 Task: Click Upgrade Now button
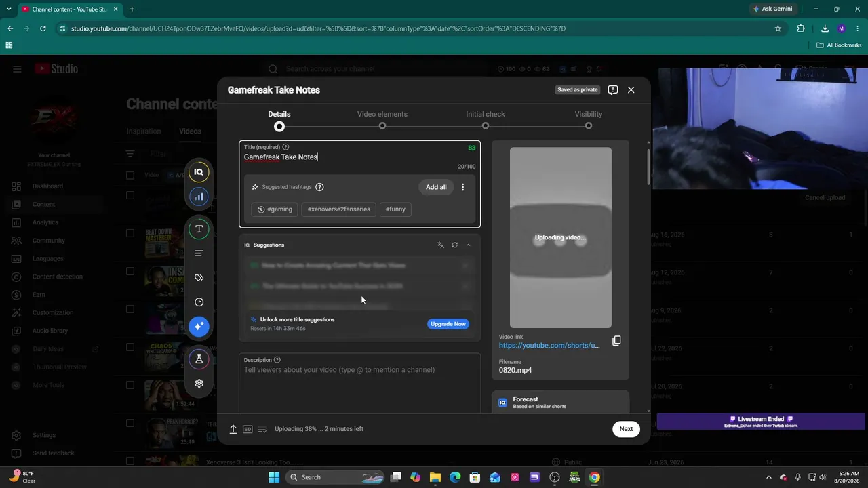[448, 324]
